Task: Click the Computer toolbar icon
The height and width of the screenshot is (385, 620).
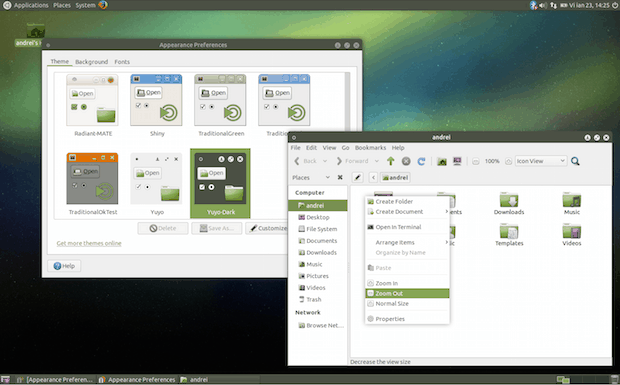Action: [x=457, y=161]
